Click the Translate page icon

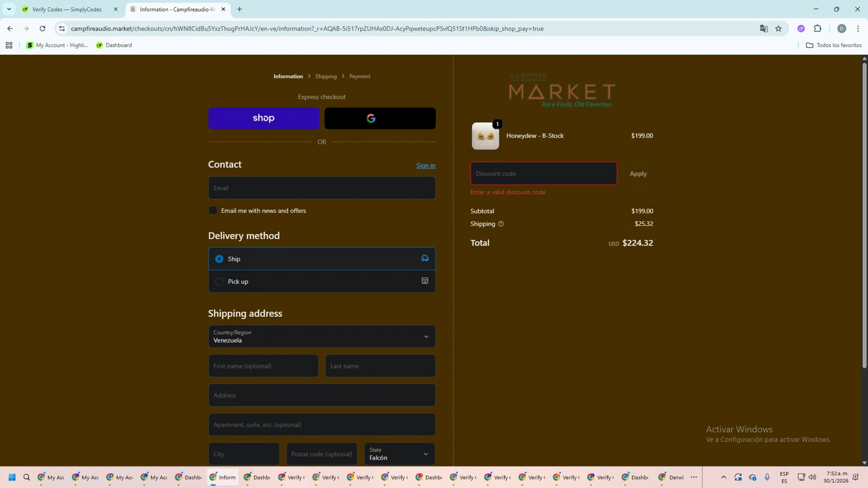pos(764,28)
